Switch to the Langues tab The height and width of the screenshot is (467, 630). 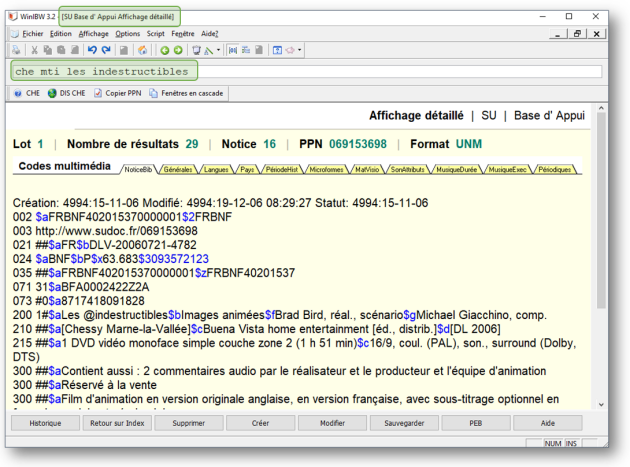coord(216,170)
